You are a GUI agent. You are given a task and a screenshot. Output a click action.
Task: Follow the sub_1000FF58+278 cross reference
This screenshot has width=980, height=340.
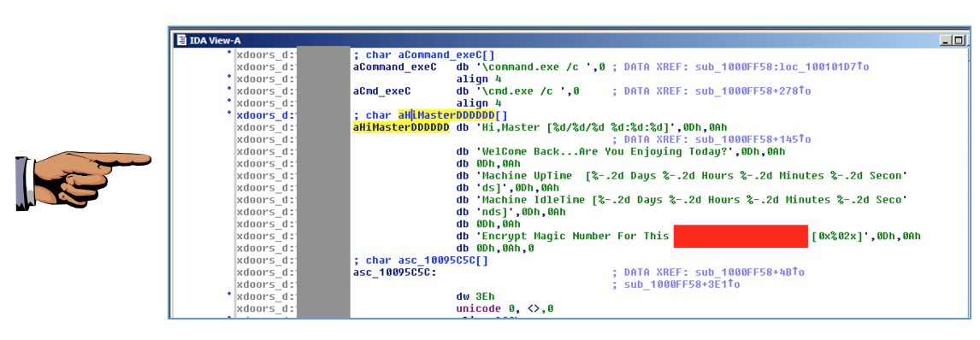click(753, 91)
